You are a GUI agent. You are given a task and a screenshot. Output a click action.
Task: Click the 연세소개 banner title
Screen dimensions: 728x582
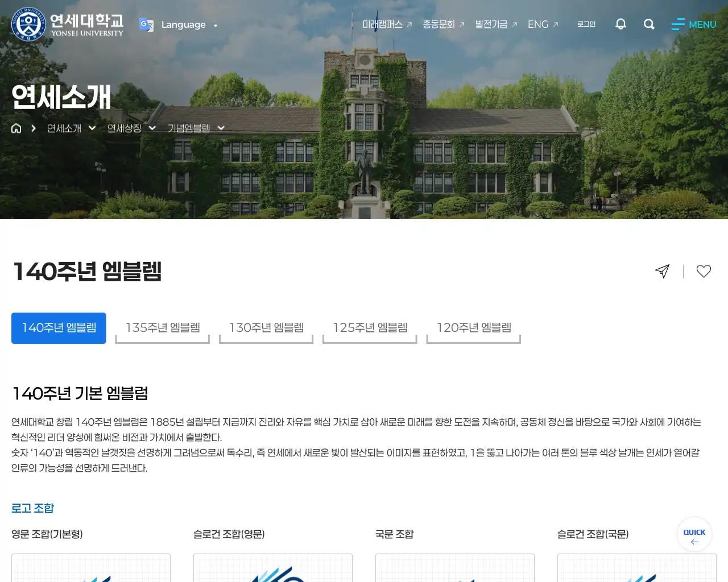pyautogui.click(x=61, y=97)
